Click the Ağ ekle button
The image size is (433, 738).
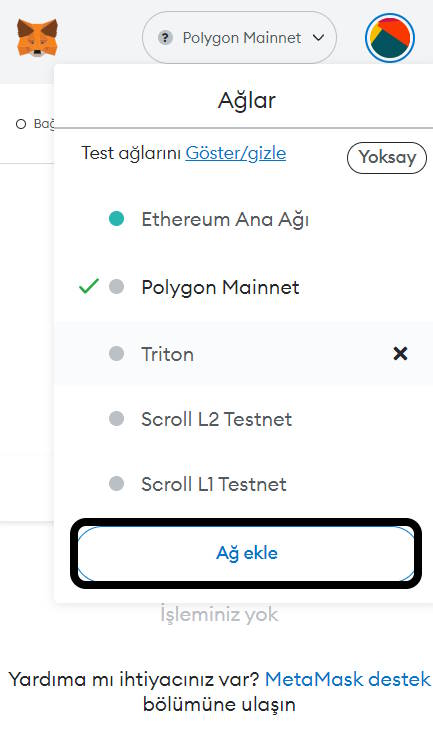click(246, 553)
